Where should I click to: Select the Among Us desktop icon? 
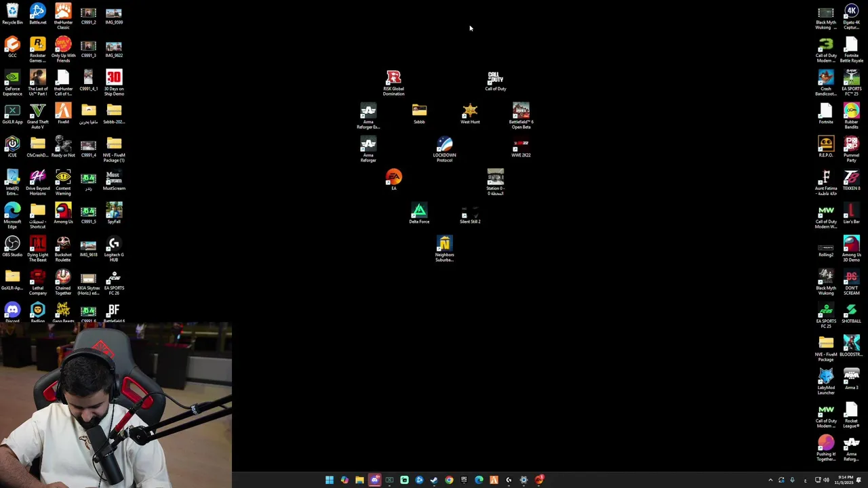click(x=63, y=213)
